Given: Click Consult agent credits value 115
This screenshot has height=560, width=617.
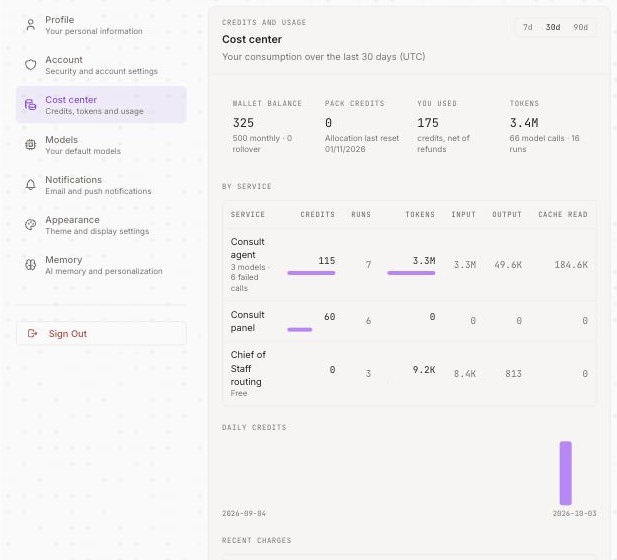Looking at the screenshot, I should 327,261.
